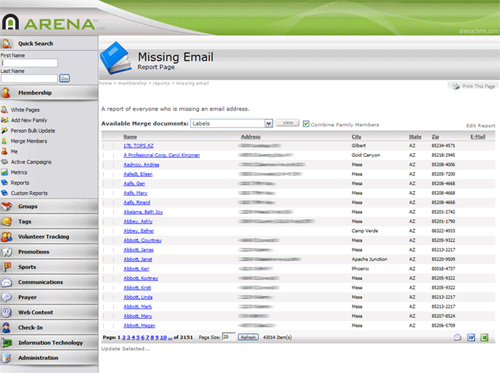Click the Phoenix city cell
500x373 pixels.
point(360,269)
